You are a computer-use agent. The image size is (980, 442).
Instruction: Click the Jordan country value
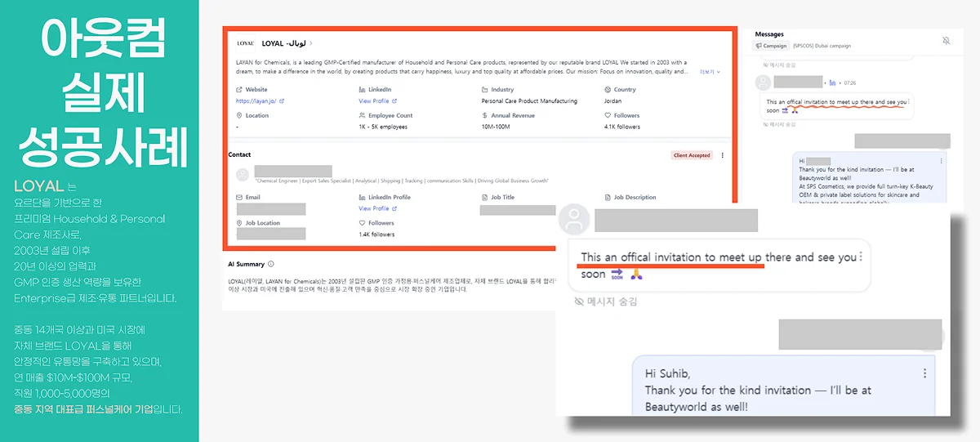click(613, 101)
